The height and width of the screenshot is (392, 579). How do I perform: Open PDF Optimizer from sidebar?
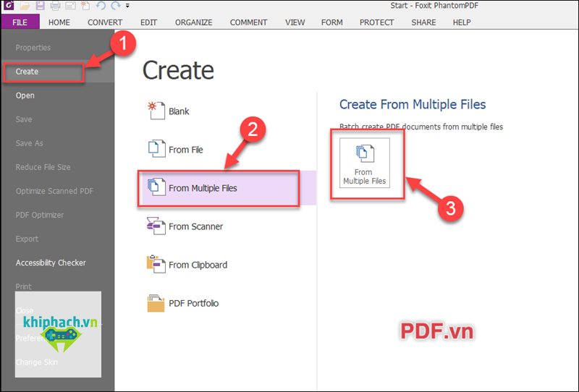[40, 216]
